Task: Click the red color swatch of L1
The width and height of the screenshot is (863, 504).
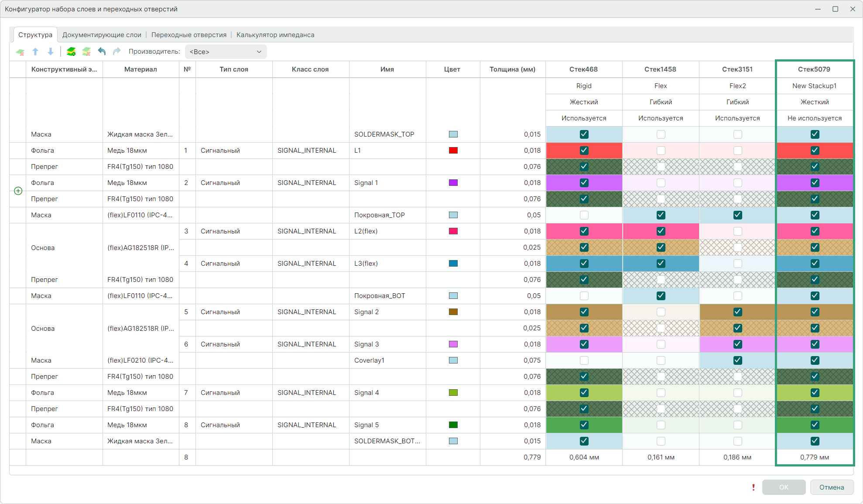Action: [x=453, y=151]
